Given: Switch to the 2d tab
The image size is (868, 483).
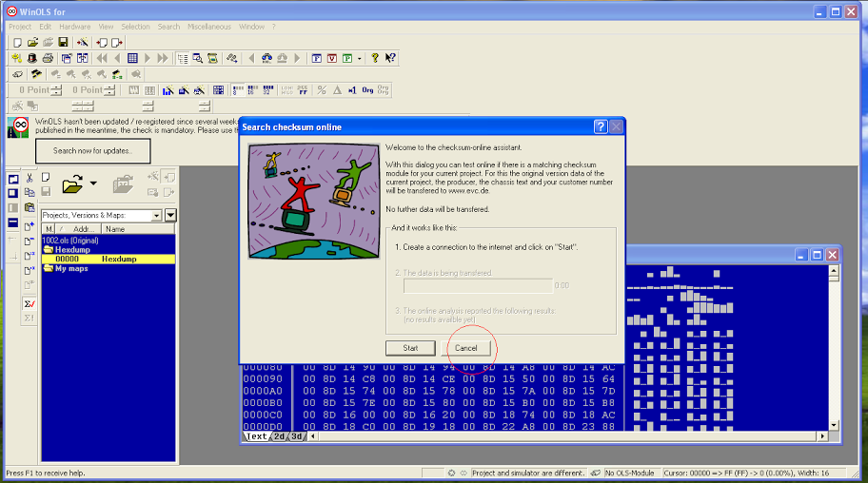Looking at the screenshot, I should click(x=279, y=436).
